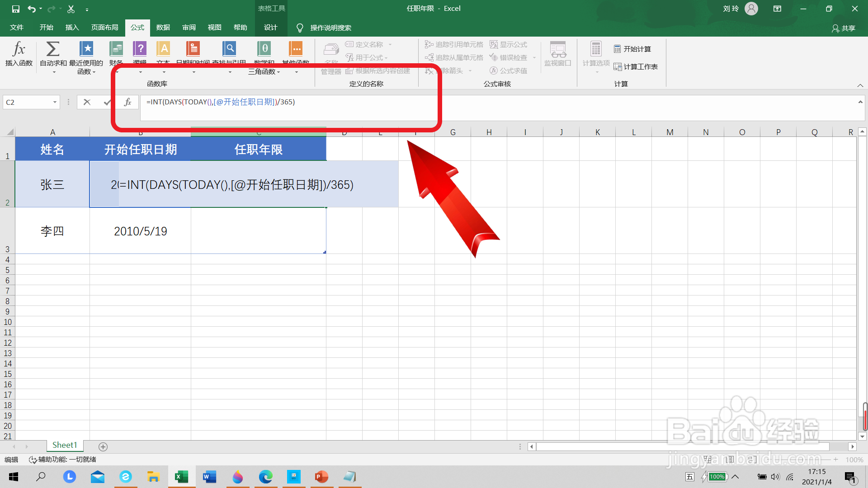868x488 pixels.
Task: Expand the Name Box dropdown arrow
Action: click(x=55, y=102)
